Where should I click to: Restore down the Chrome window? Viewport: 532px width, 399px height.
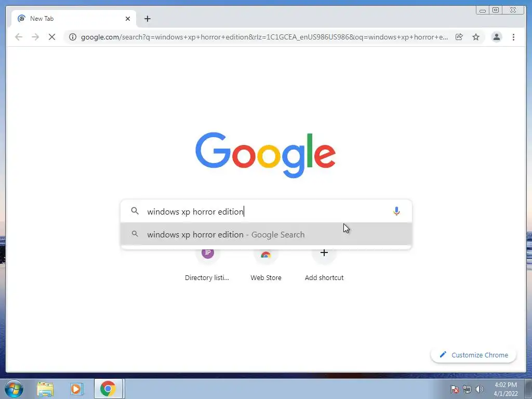pyautogui.click(x=496, y=10)
